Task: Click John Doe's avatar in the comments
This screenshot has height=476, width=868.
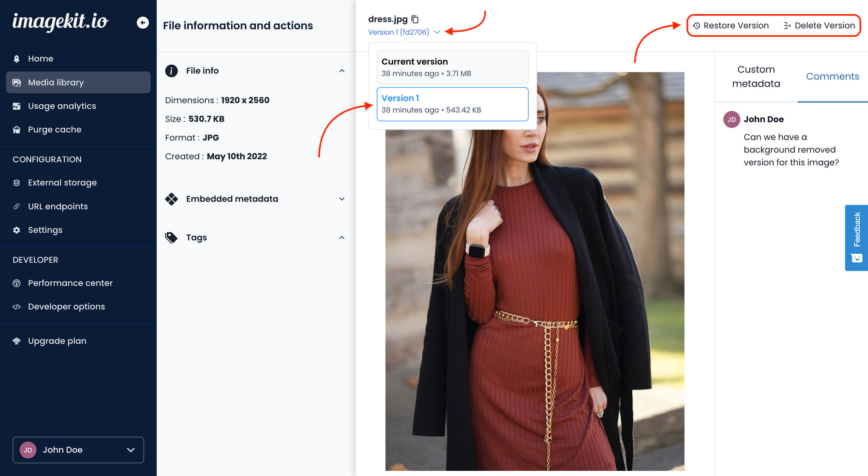Action: pyautogui.click(x=732, y=119)
